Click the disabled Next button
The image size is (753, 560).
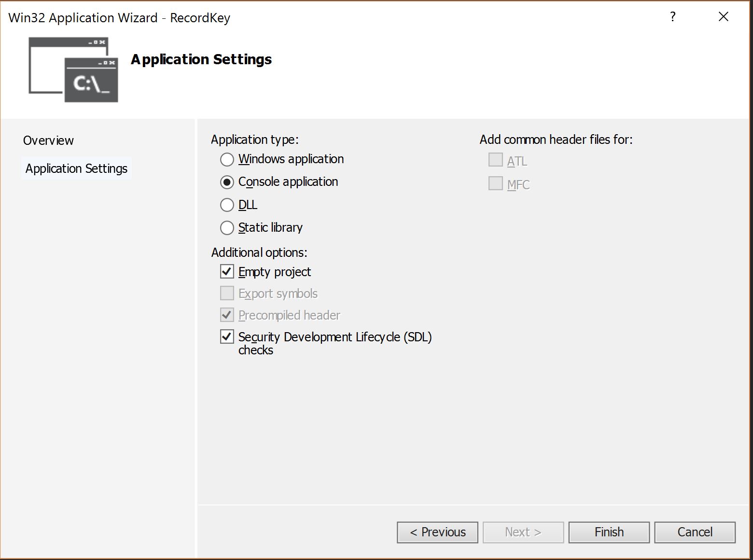pos(523,532)
